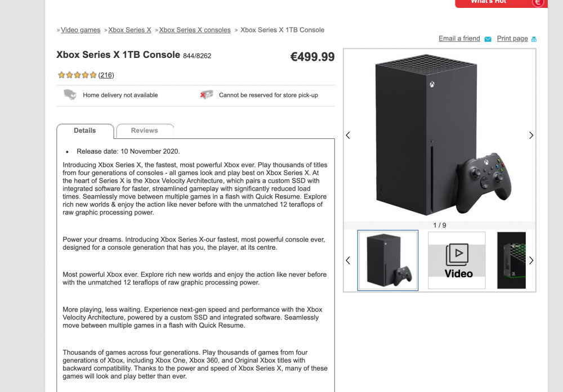Open the Video thumbnail
Screen dimensions: 563x392
pyautogui.click(x=457, y=260)
